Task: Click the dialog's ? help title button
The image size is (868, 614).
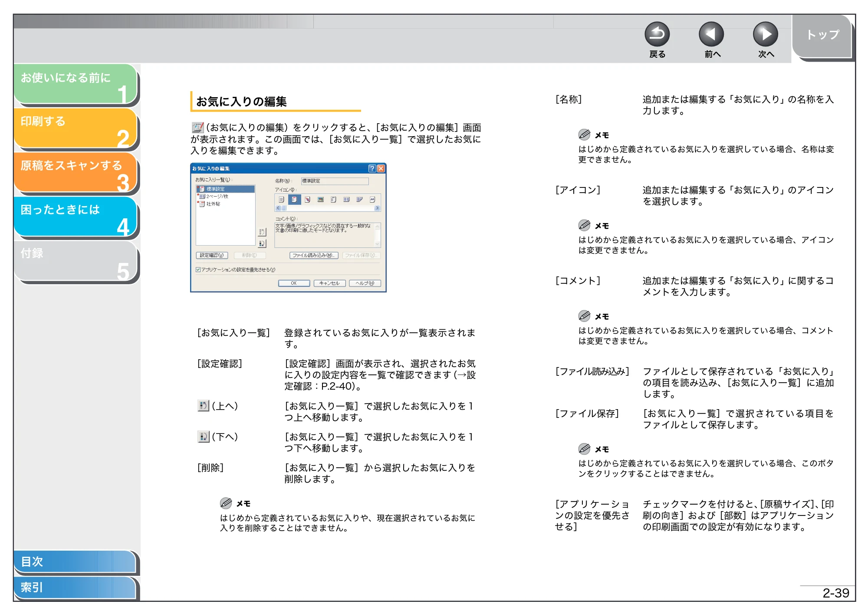Action: coord(372,168)
